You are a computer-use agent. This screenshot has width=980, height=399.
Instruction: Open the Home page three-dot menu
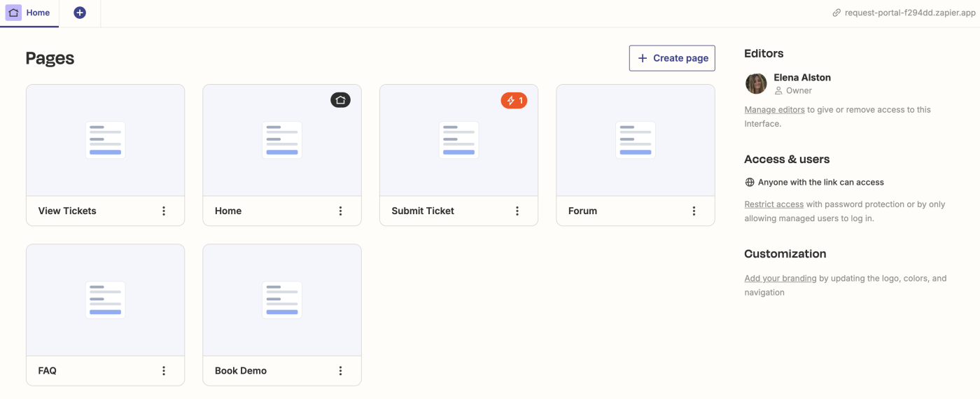point(340,211)
